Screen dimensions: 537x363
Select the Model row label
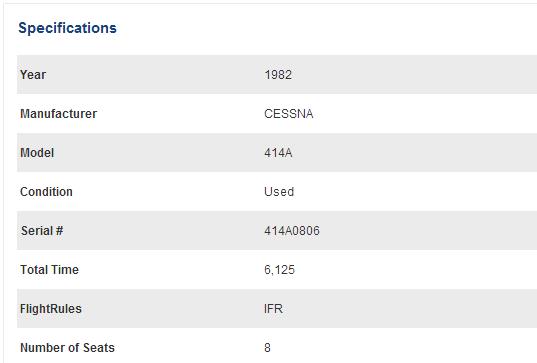tap(37, 153)
